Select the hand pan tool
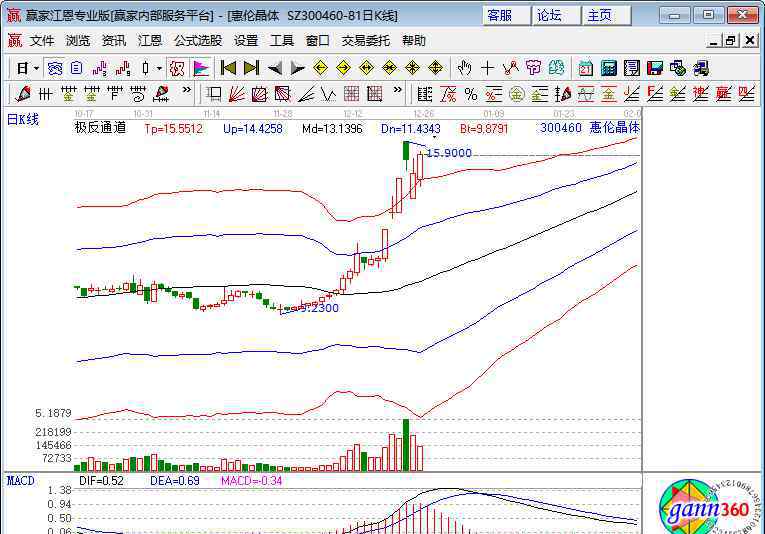This screenshot has height=534, width=765. (464, 68)
